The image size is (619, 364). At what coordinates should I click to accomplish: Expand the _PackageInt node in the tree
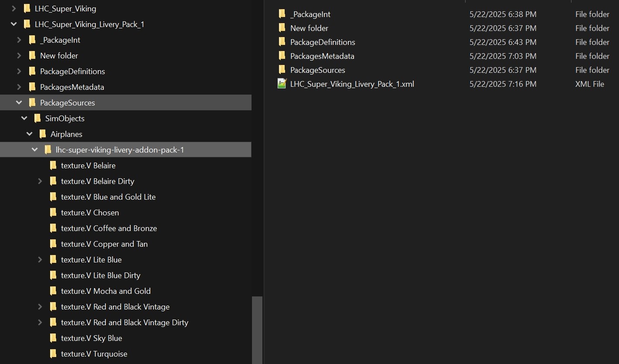pos(19,40)
